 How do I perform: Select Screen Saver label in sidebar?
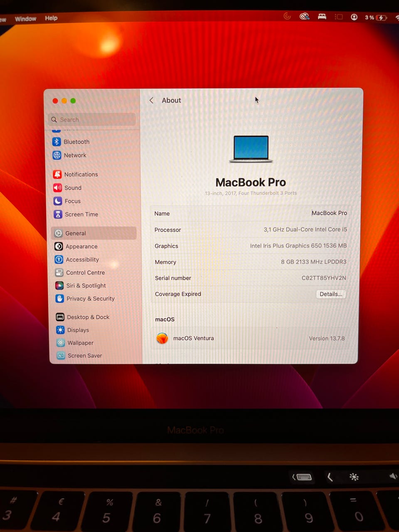(x=85, y=356)
